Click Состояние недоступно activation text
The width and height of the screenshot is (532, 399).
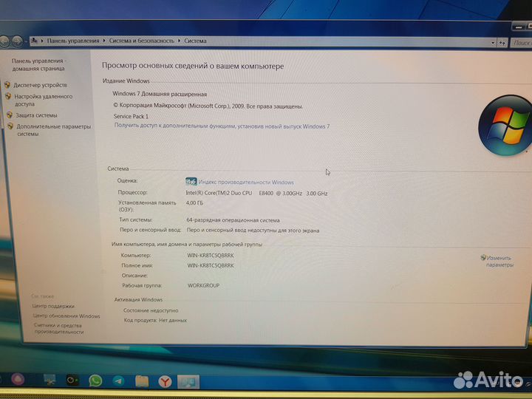click(x=151, y=310)
